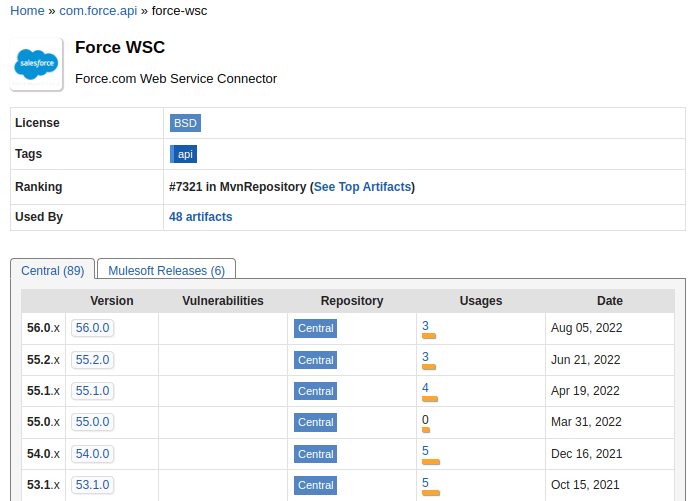Click the License row label

click(37, 122)
